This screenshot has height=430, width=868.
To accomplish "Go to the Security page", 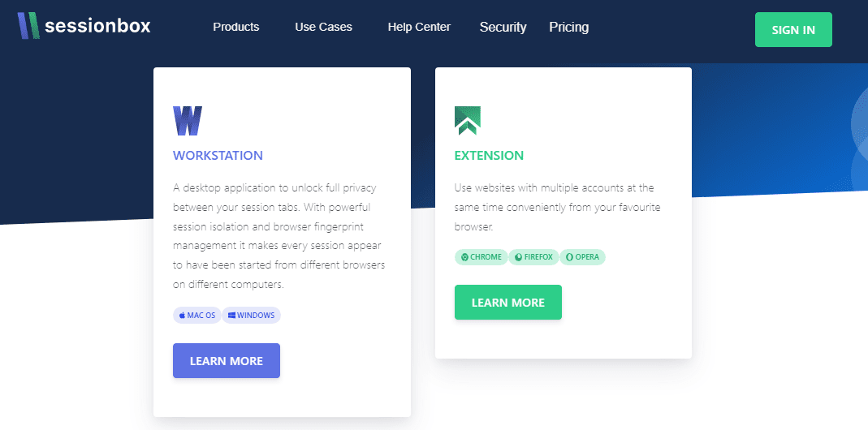I will pos(503,27).
